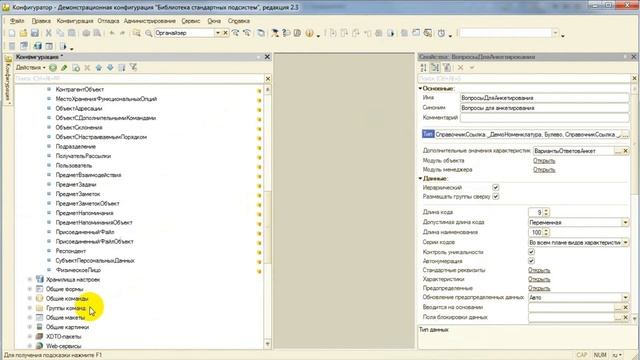Screen dimensions: 640x360
Task: Open the Серии кодов dropdown
Action: [x=625, y=242]
